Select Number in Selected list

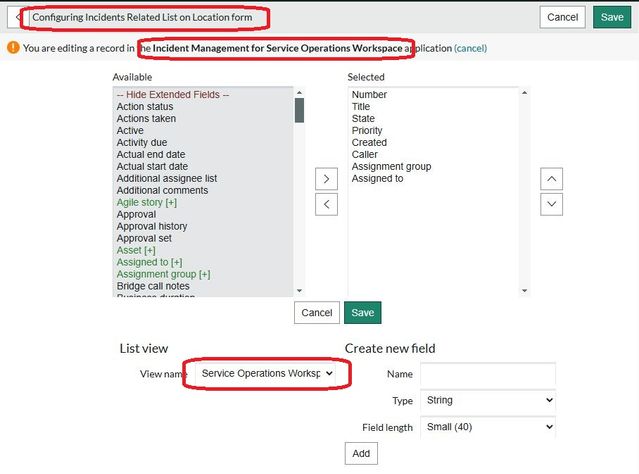[369, 95]
